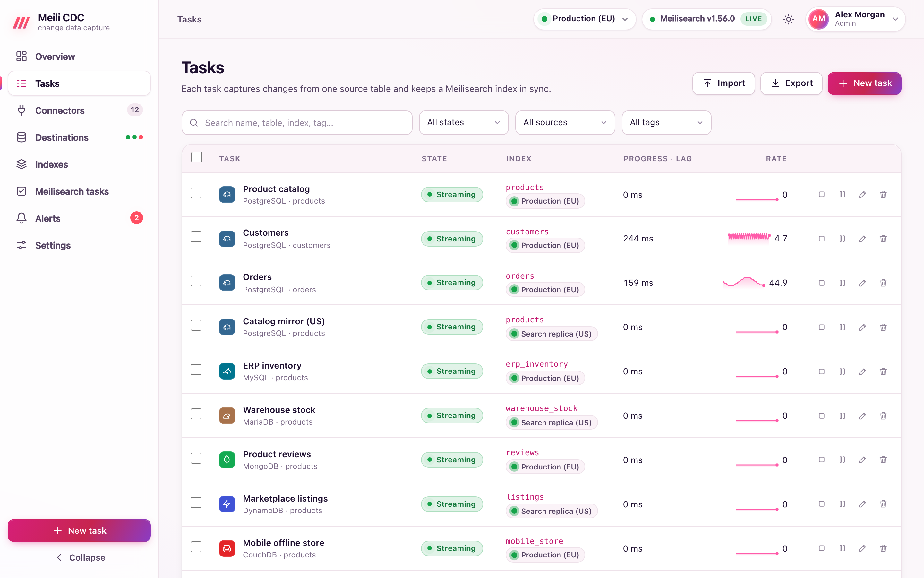
Task: Click the Export button
Action: [791, 83]
